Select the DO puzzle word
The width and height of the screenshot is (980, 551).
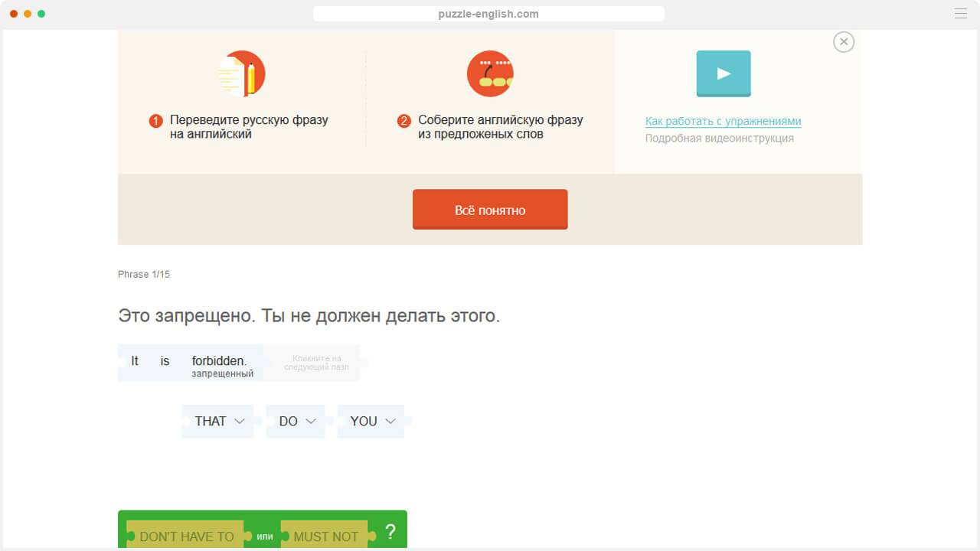(296, 421)
